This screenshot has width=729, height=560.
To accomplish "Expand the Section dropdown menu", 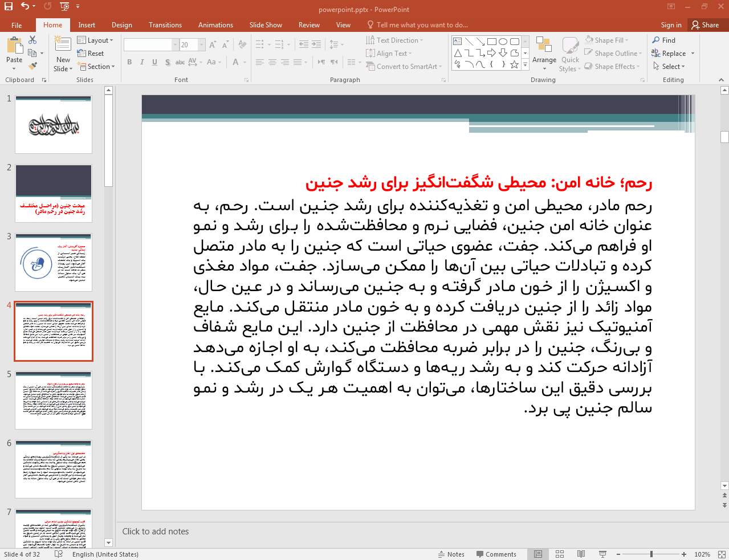I will [x=96, y=67].
